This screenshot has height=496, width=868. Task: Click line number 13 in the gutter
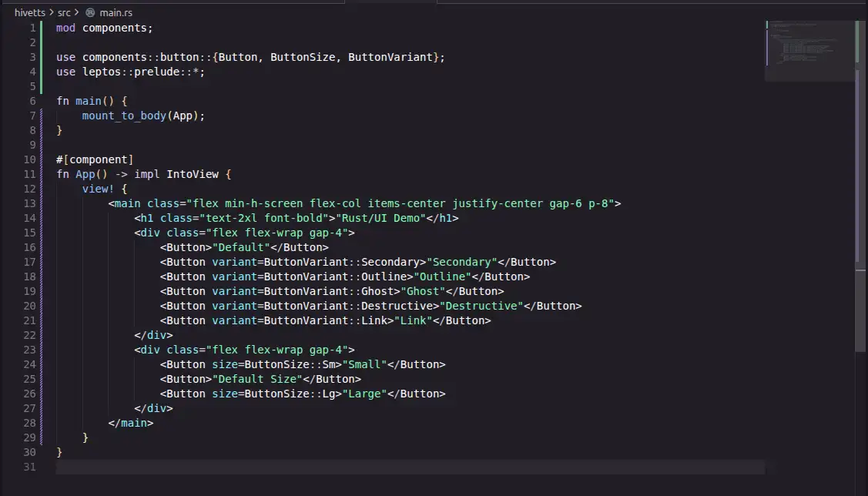coord(30,203)
